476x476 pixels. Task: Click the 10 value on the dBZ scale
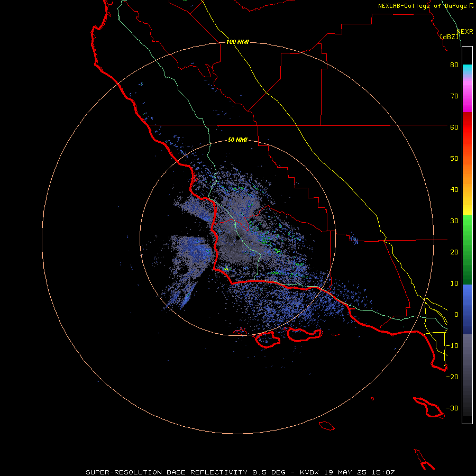(x=454, y=283)
